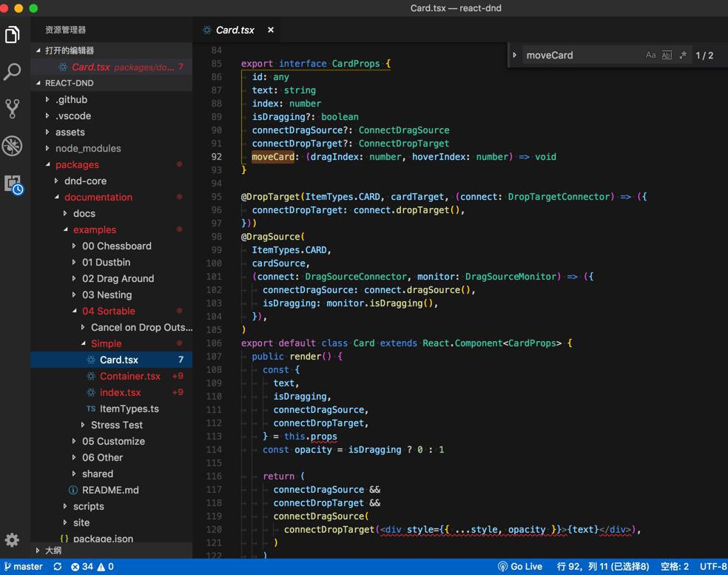728x575 pixels.
Task: Close the Card.tsx tab
Action: point(271,30)
